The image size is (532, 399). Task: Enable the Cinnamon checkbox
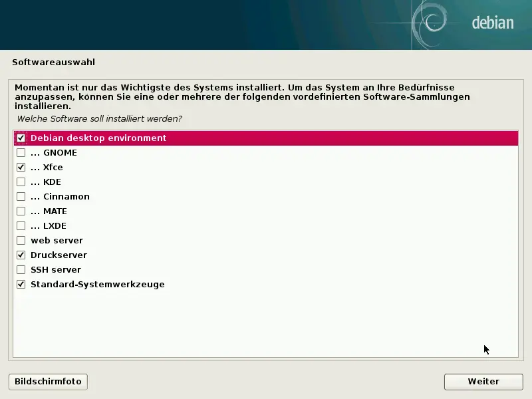tap(21, 196)
